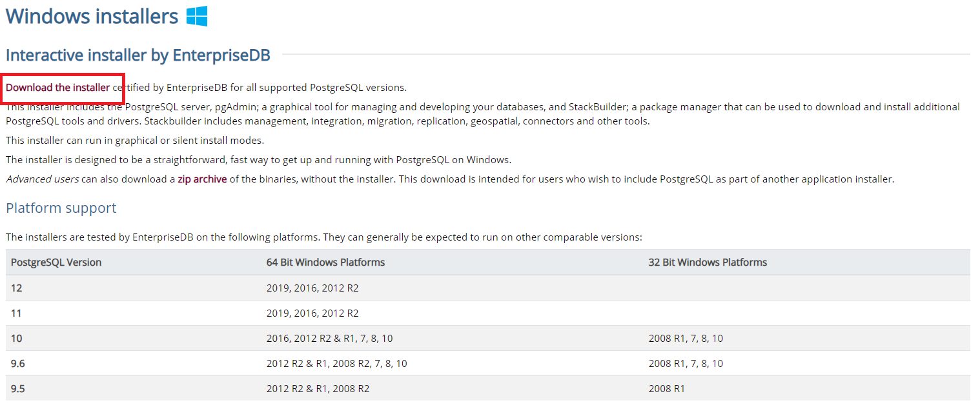Image resolution: width=980 pixels, height=416 pixels.
Task: Click the "64 Bit Windows Platforms" column header
Action: 325,262
